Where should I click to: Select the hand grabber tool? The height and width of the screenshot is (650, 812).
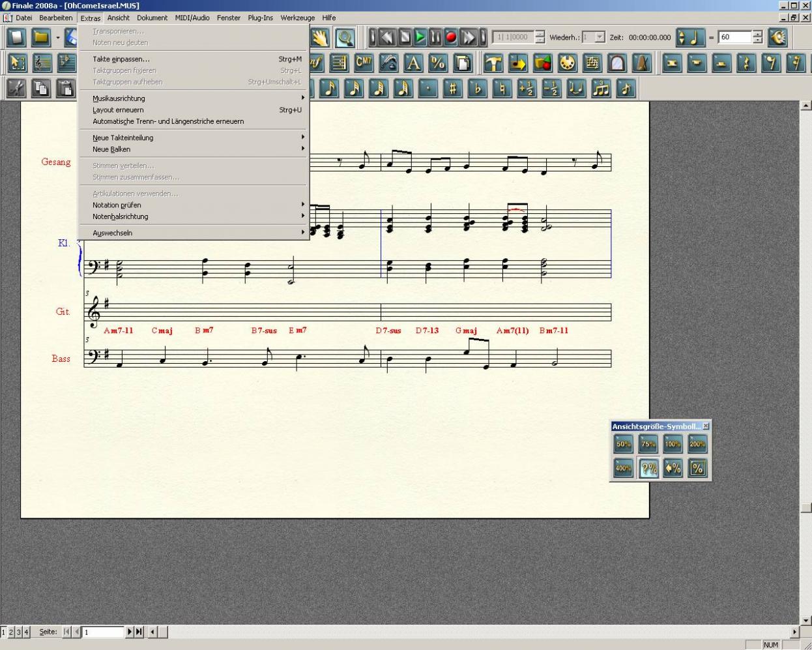320,38
